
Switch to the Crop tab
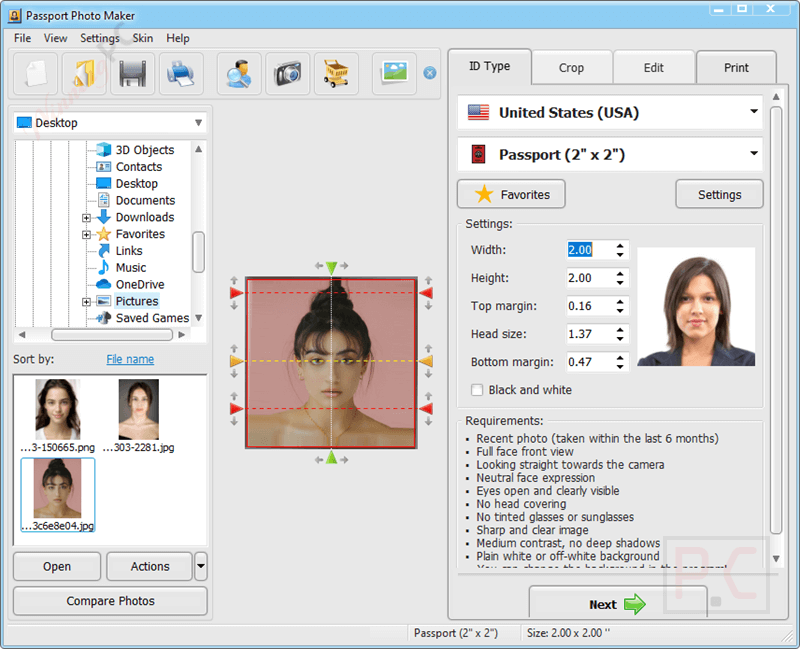click(571, 67)
